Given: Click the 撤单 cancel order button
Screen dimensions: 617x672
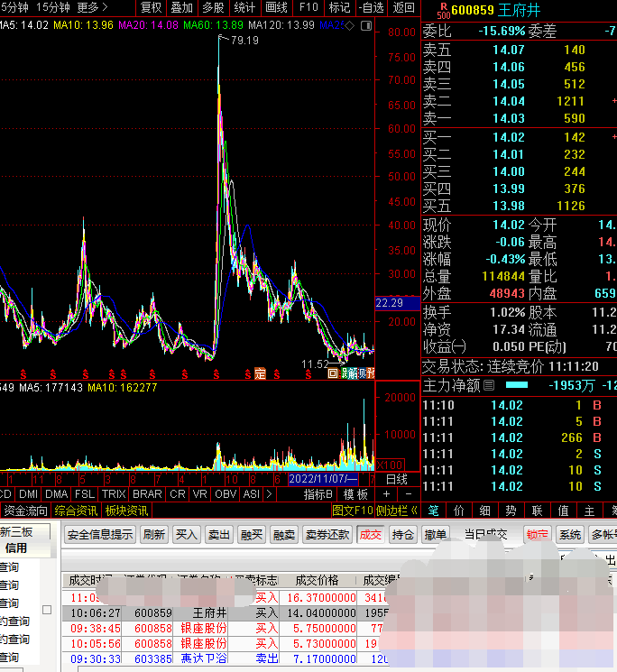Looking at the screenshot, I should (436, 534).
